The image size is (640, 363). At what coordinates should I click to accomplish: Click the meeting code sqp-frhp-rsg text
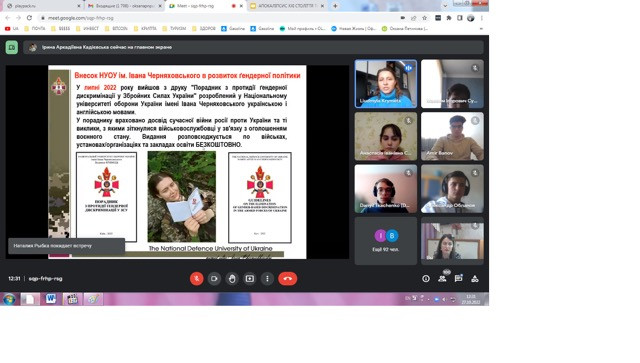pos(45,278)
